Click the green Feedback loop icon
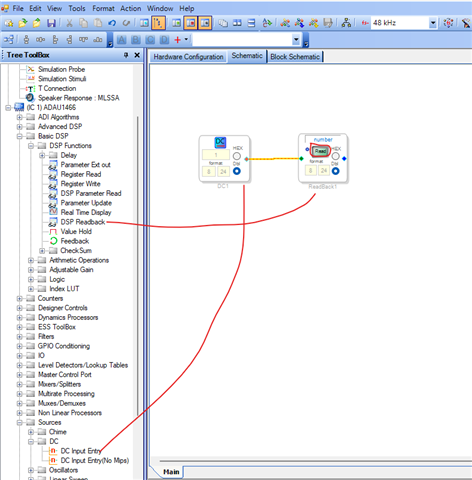This screenshot has height=480, width=472. [x=53, y=241]
